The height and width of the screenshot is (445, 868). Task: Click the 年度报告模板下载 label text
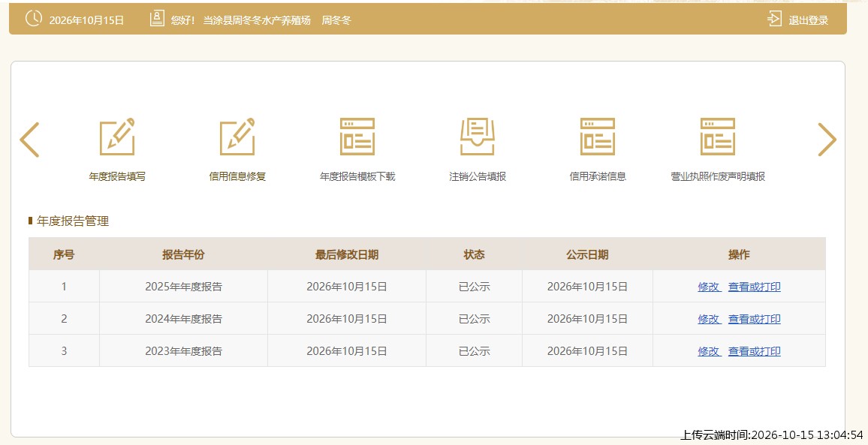[357, 176]
